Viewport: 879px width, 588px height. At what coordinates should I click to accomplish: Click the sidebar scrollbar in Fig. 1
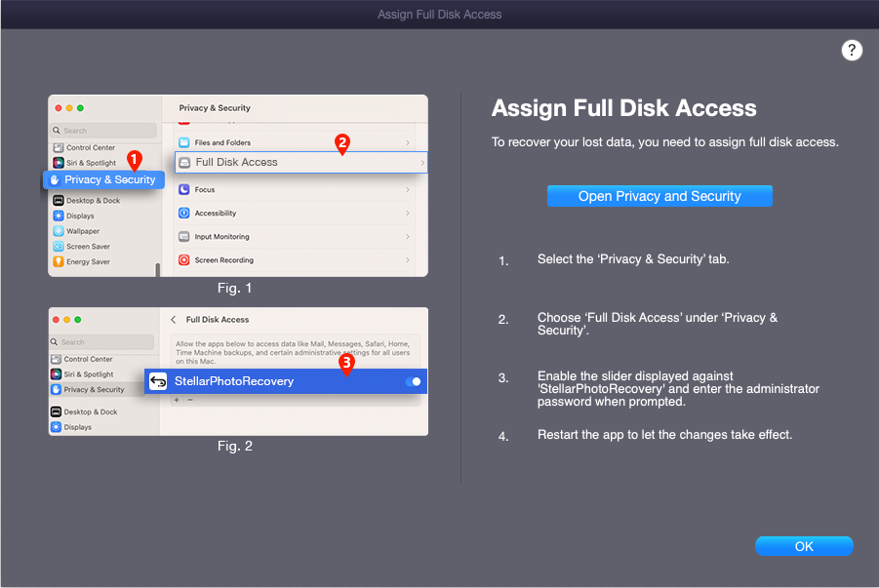tap(157, 270)
